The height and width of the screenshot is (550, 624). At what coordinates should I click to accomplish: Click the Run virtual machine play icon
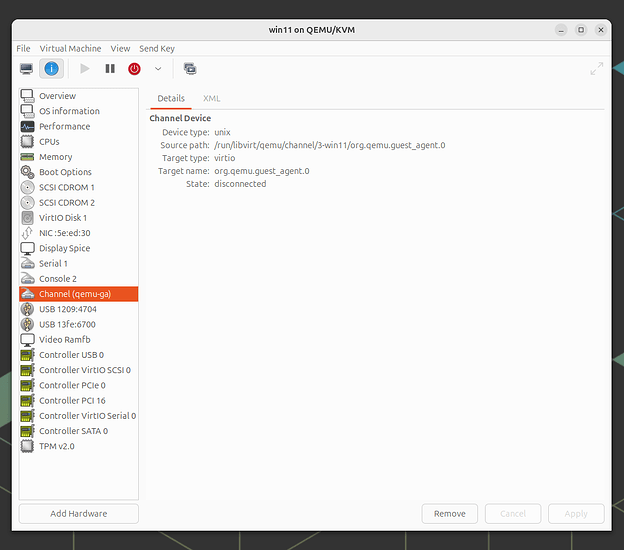pyautogui.click(x=84, y=69)
